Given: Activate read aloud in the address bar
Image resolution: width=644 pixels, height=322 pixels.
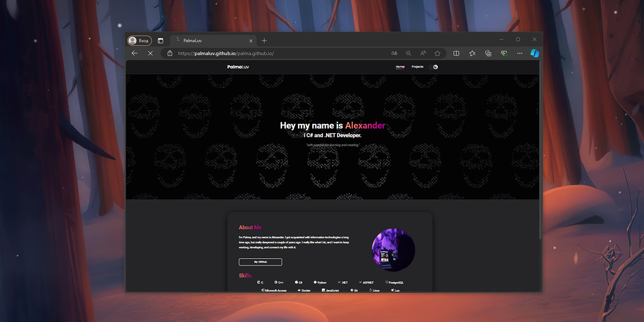Looking at the screenshot, I should pyautogui.click(x=423, y=53).
